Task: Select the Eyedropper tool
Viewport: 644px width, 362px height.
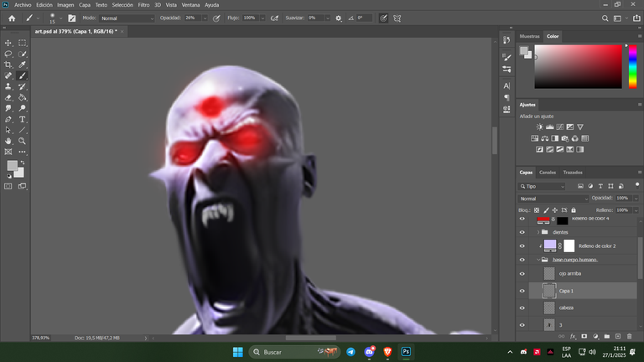Action: pyautogui.click(x=22, y=65)
